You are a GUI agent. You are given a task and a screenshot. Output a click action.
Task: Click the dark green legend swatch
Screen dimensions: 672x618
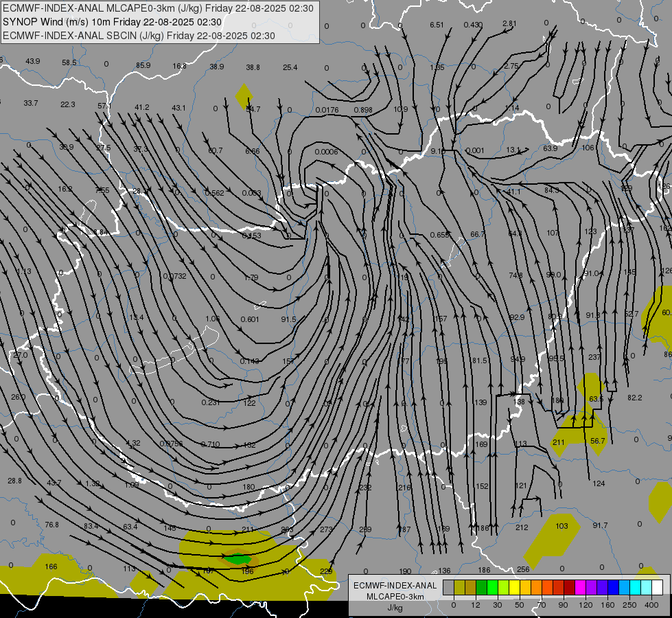coord(482,588)
